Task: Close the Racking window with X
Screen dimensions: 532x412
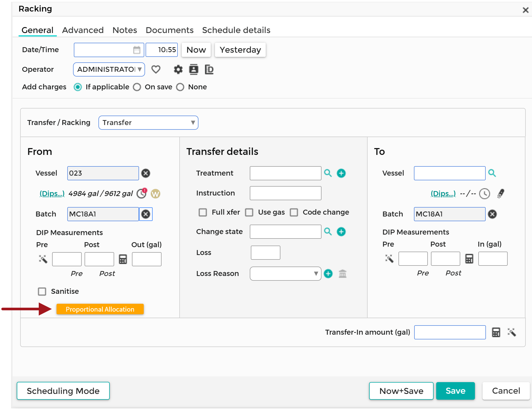Action: click(x=525, y=10)
